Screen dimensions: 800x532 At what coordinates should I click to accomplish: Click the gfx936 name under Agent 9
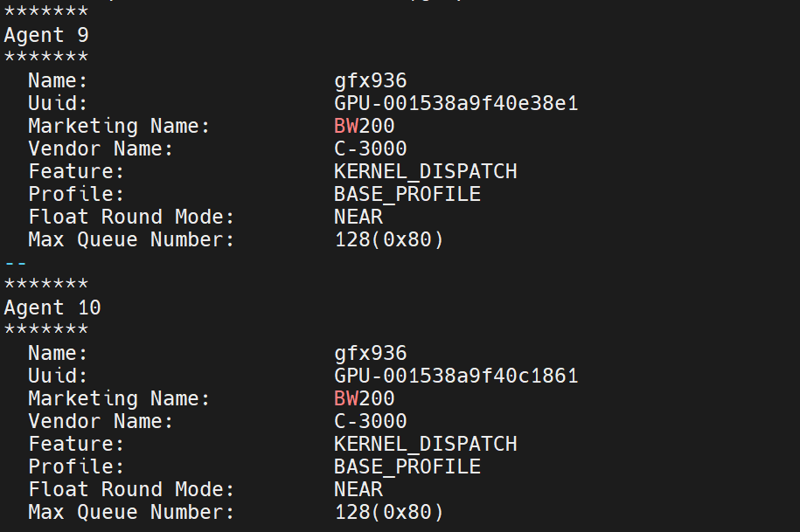(371, 81)
